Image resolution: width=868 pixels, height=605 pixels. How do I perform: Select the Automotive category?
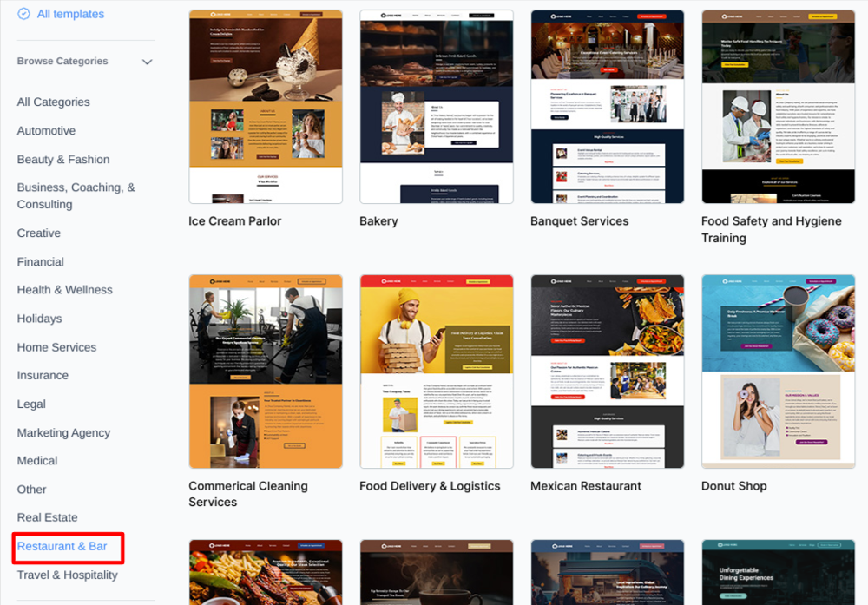[46, 130]
